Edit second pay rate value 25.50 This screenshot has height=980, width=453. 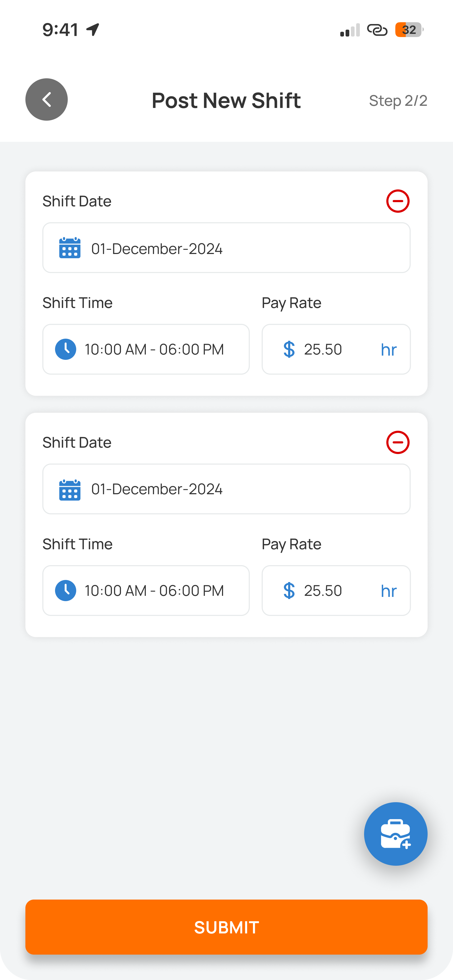pos(323,591)
